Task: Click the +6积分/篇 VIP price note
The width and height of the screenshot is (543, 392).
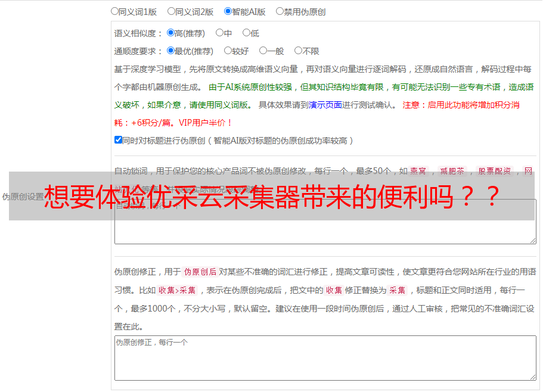Action: click(x=173, y=123)
